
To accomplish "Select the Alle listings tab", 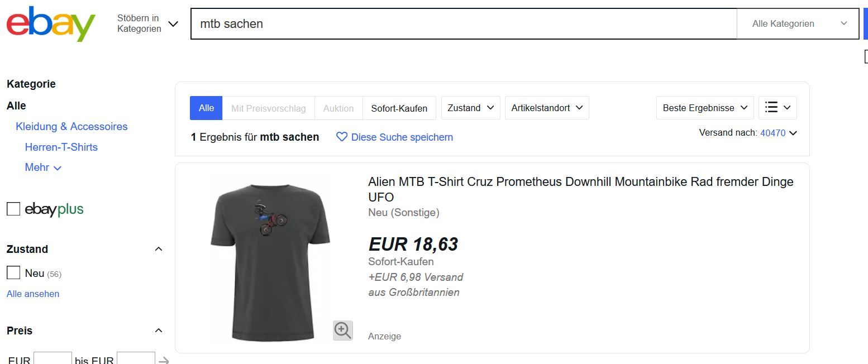I will (x=206, y=108).
